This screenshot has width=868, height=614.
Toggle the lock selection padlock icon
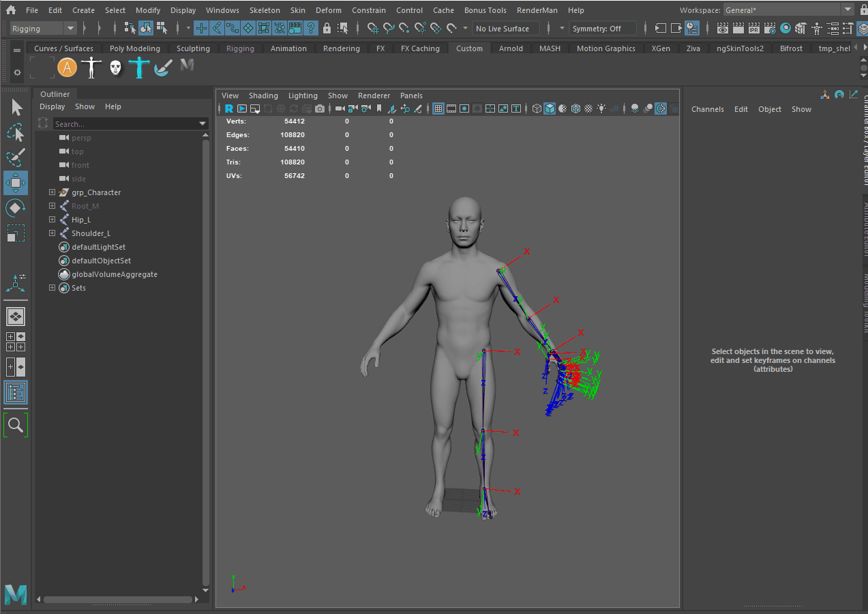pos(327,29)
